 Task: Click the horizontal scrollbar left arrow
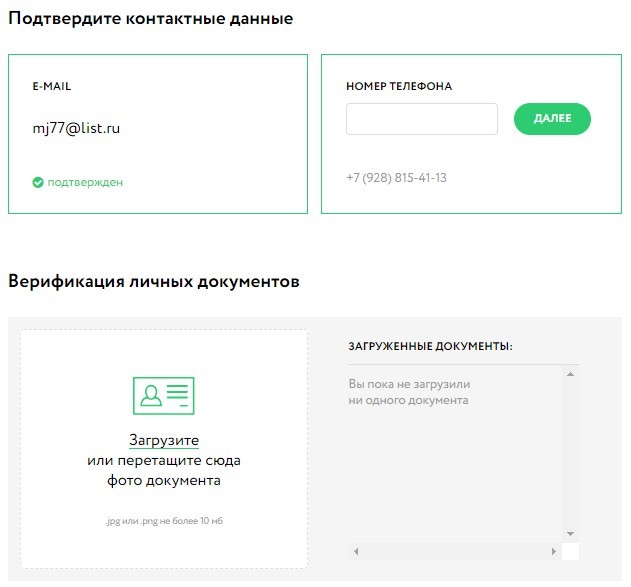[x=354, y=551]
